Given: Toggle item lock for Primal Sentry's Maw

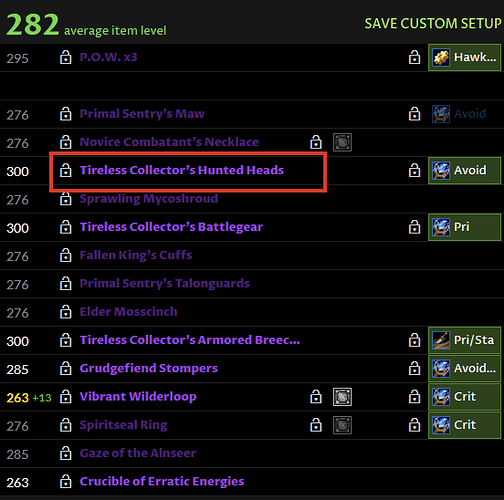Looking at the screenshot, I should pos(66,114).
